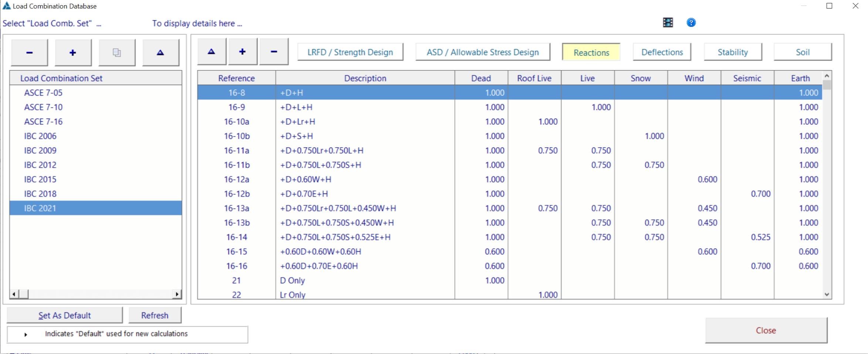Select the IBC 2018 load combination set

[41, 193]
